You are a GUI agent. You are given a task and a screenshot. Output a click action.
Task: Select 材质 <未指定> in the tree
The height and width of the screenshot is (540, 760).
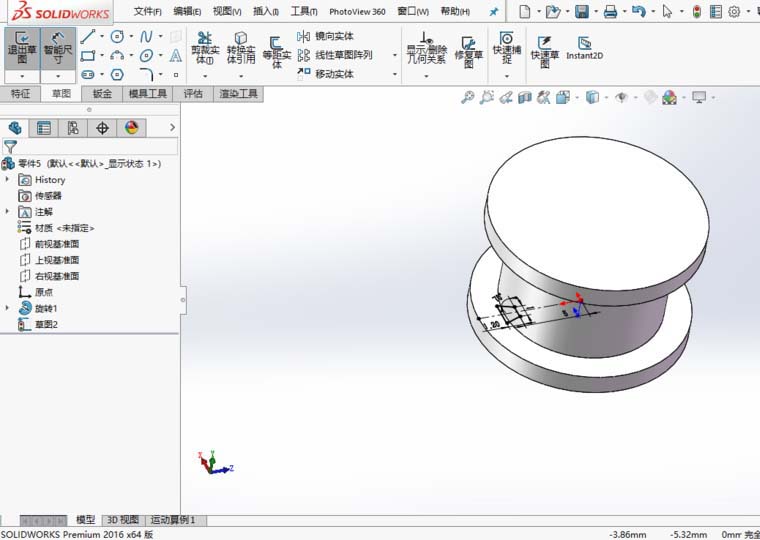tap(64, 228)
